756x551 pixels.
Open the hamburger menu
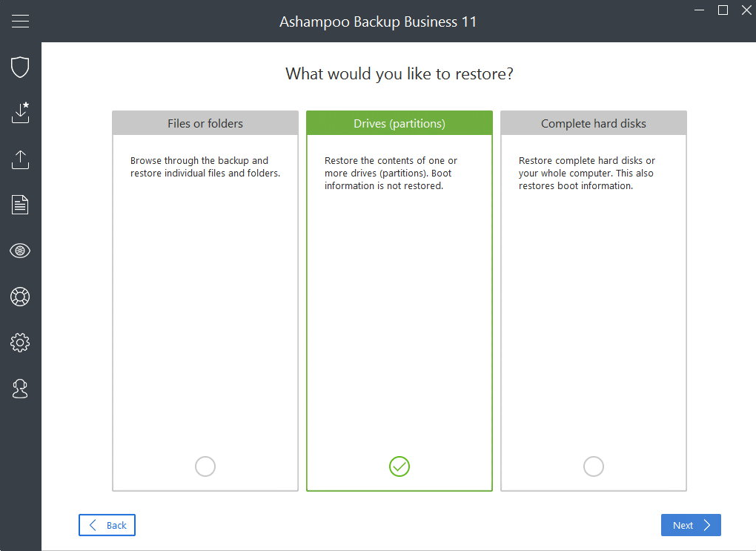point(20,22)
